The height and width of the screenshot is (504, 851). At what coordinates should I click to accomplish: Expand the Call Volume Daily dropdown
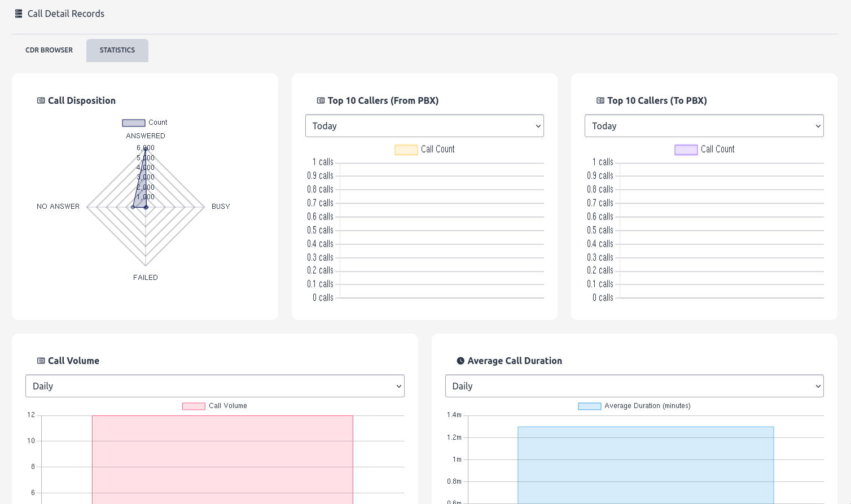(x=215, y=386)
